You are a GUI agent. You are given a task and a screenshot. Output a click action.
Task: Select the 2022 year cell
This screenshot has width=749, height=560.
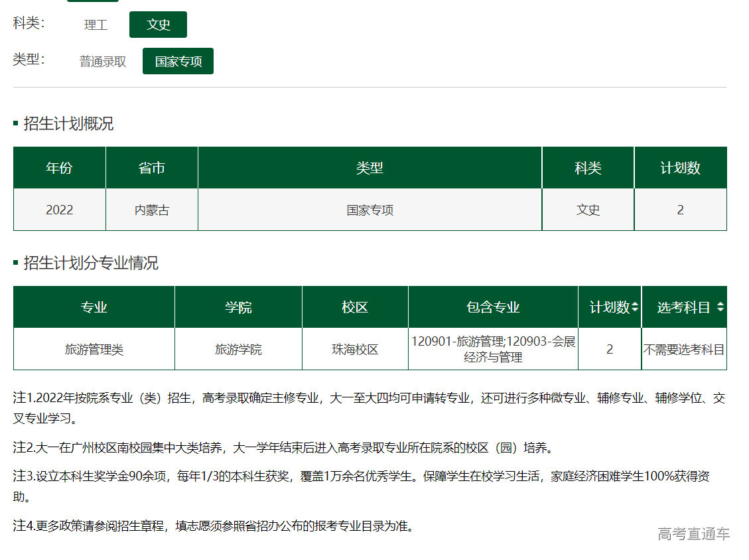pos(59,210)
